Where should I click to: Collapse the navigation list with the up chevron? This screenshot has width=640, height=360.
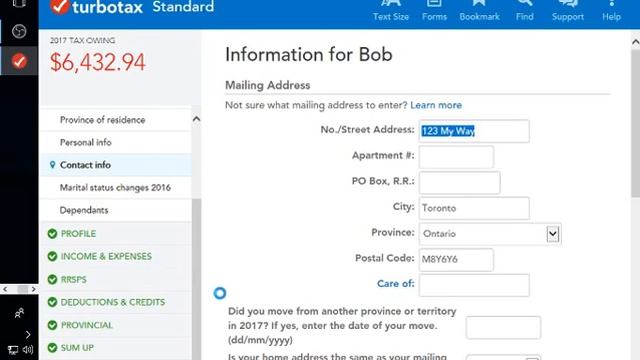[196, 119]
